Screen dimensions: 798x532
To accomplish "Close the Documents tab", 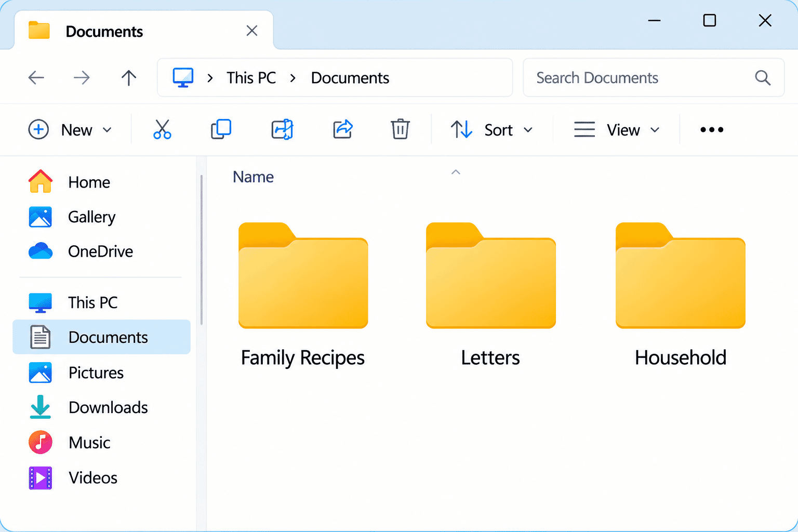I will (x=252, y=31).
